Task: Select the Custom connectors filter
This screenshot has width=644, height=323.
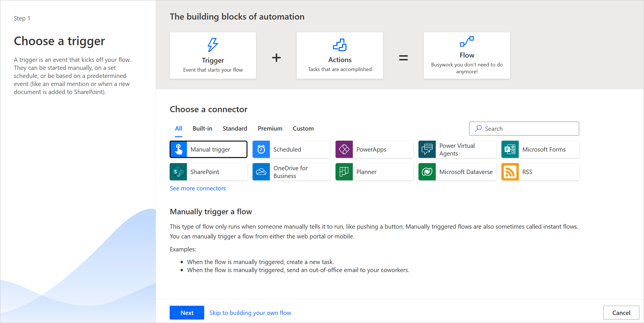Action: click(303, 128)
